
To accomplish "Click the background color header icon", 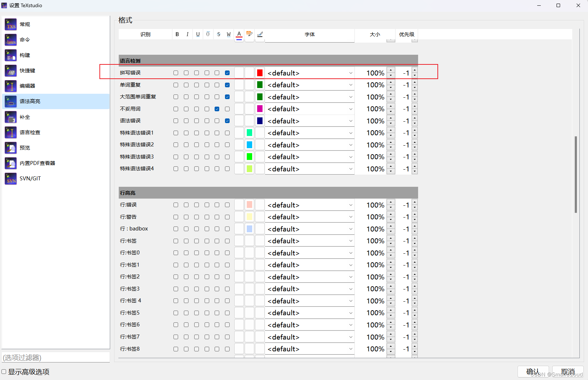I will click(x=249, y=34).
